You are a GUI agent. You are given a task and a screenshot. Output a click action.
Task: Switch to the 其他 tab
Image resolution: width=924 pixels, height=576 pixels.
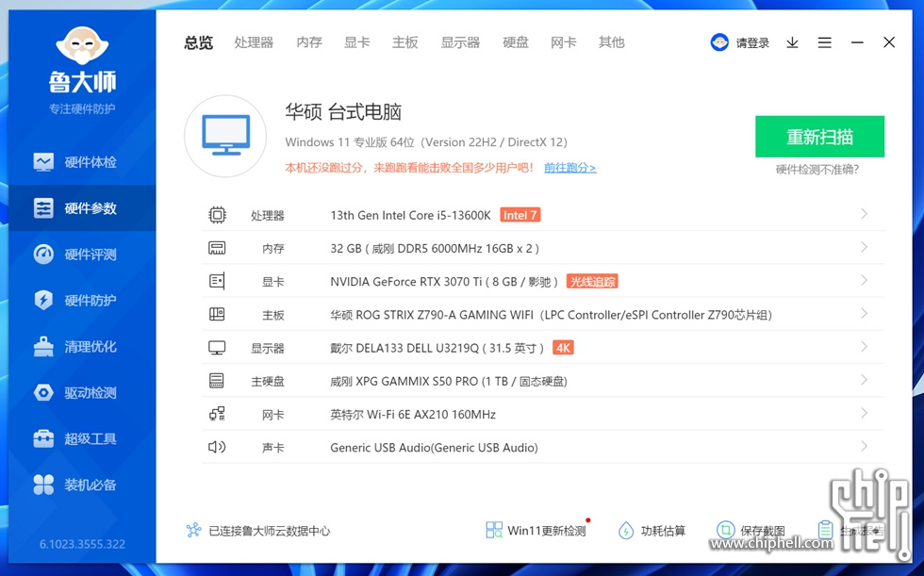(612, 42)
